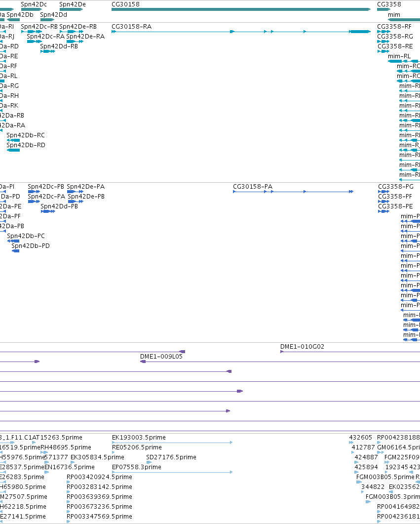This screenshot has height=524, width=420.
Task: Select EST RH48695.5prime
Action: [66, 447]
